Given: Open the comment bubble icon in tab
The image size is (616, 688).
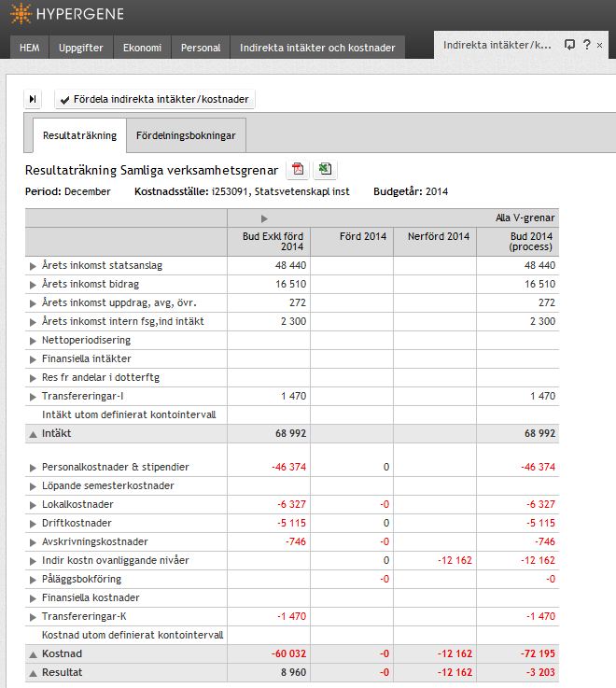Looking at the screenshot, I should [569, 45].
